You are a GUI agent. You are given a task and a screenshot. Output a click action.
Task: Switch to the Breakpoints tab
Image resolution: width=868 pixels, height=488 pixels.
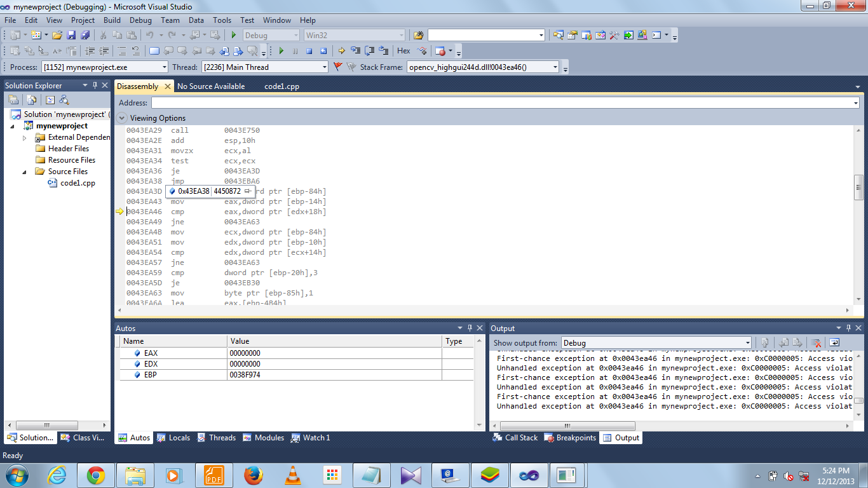[x=571, y=438]
